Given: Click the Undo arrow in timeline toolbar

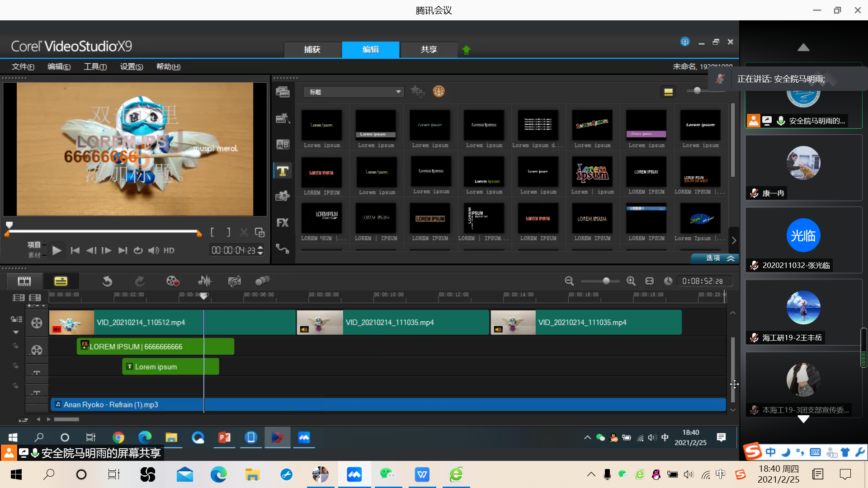Looking at the screenshot, I should [107, 281].
